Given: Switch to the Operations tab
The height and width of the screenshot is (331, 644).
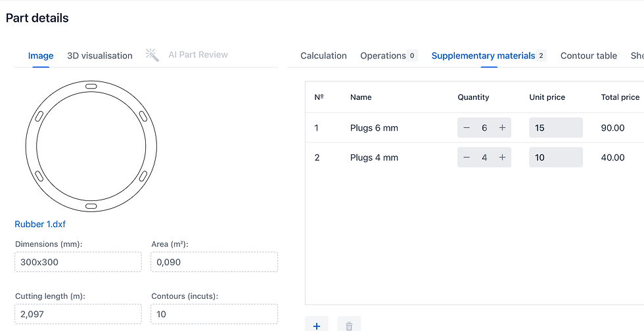Looking at the screenshot, I should tap(383, 56).
